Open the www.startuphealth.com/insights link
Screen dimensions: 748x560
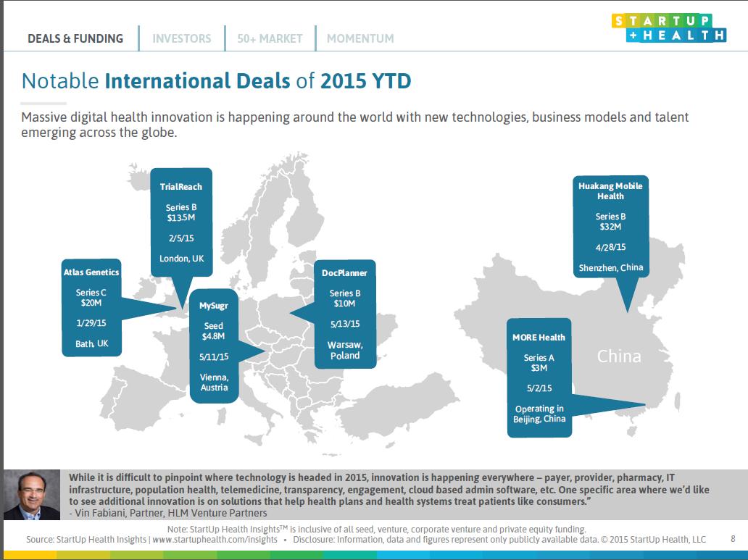[x=215, y=540]
